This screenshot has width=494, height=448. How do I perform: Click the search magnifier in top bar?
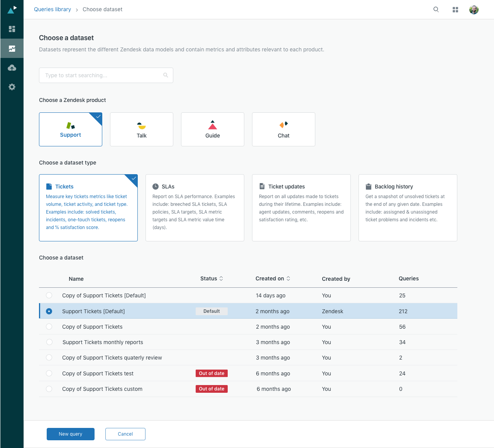click(x=436, y=10)
